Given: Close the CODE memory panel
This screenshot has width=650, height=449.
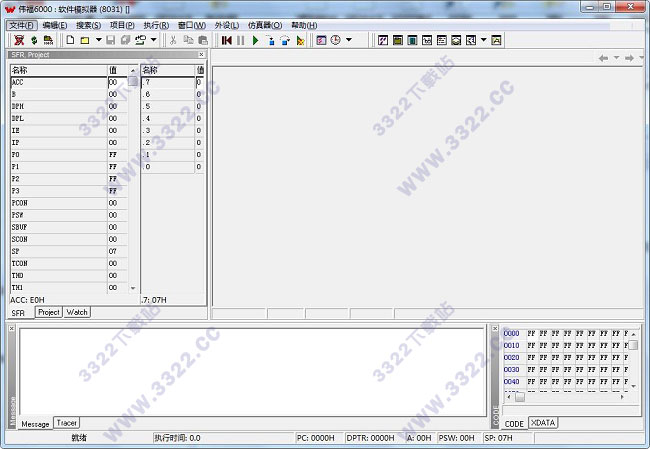Looking at the screenshot, I should pos(495,328).
